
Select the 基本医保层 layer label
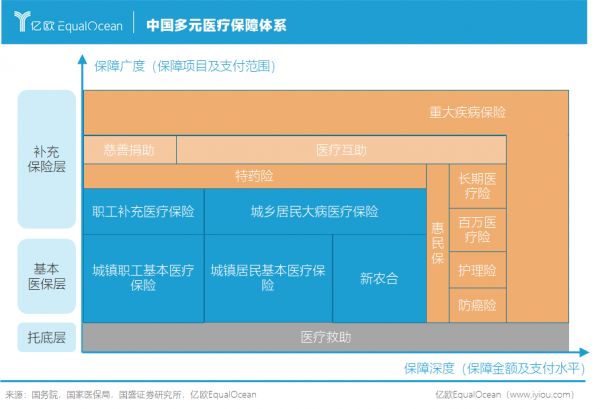point(47,276)
